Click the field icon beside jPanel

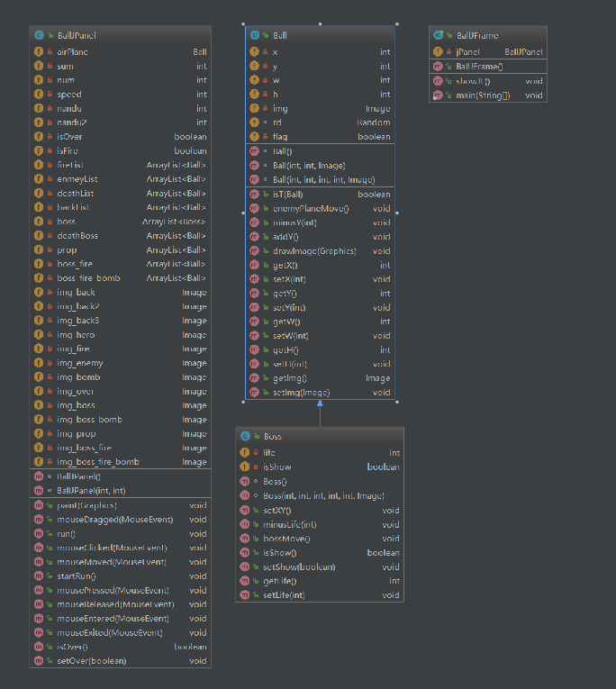click(x=438, y=52)
